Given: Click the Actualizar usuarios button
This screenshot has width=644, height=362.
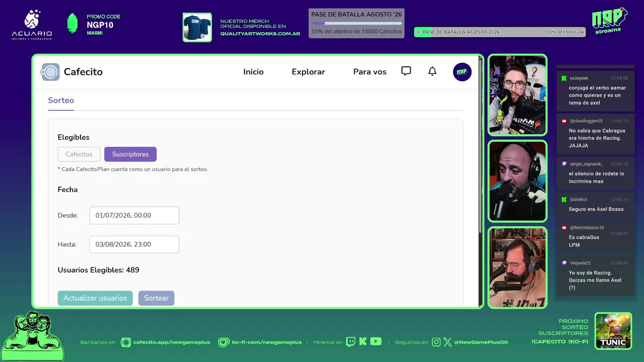Looking at the screenshot, I should [x=95, y=298].
